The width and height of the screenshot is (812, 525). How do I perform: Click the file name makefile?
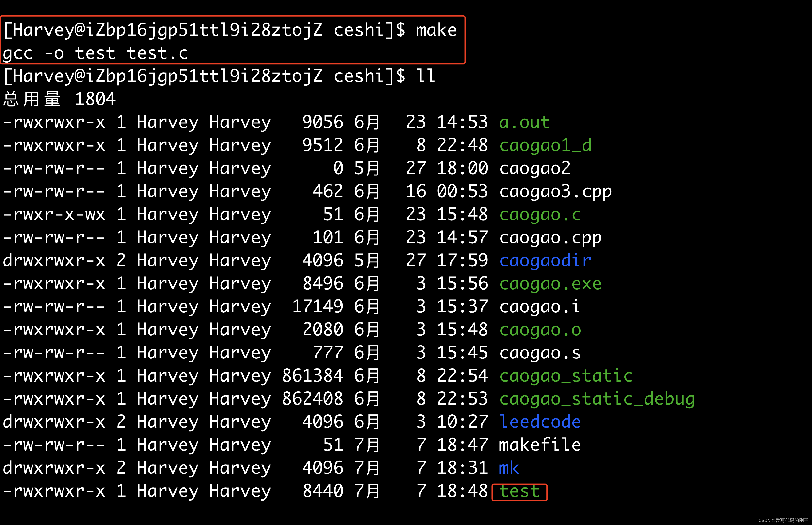[x=540, y=445]
